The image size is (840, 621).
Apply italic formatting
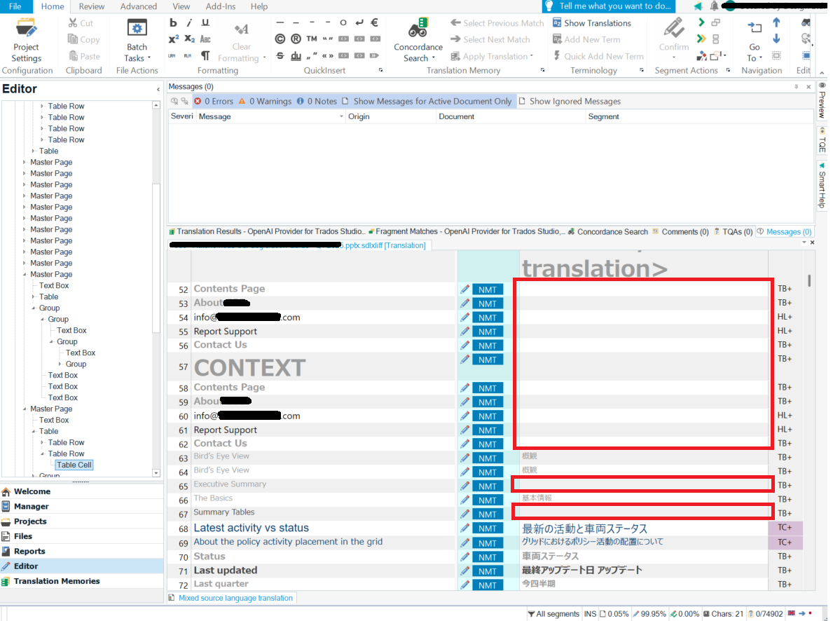[x=189, y=23]
